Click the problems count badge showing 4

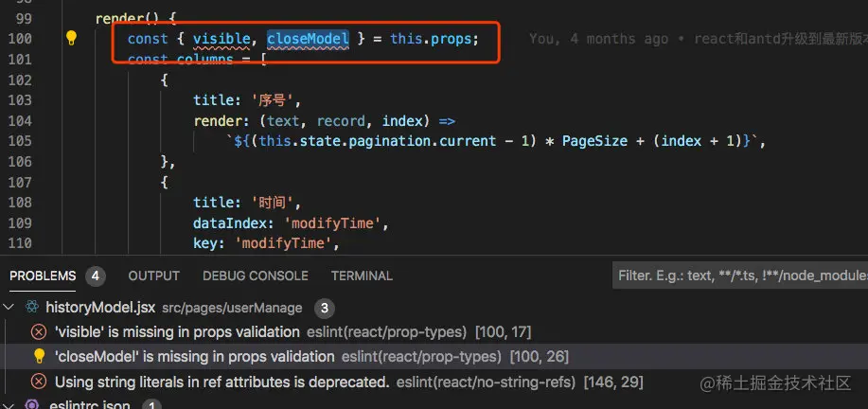click(96, 276)
